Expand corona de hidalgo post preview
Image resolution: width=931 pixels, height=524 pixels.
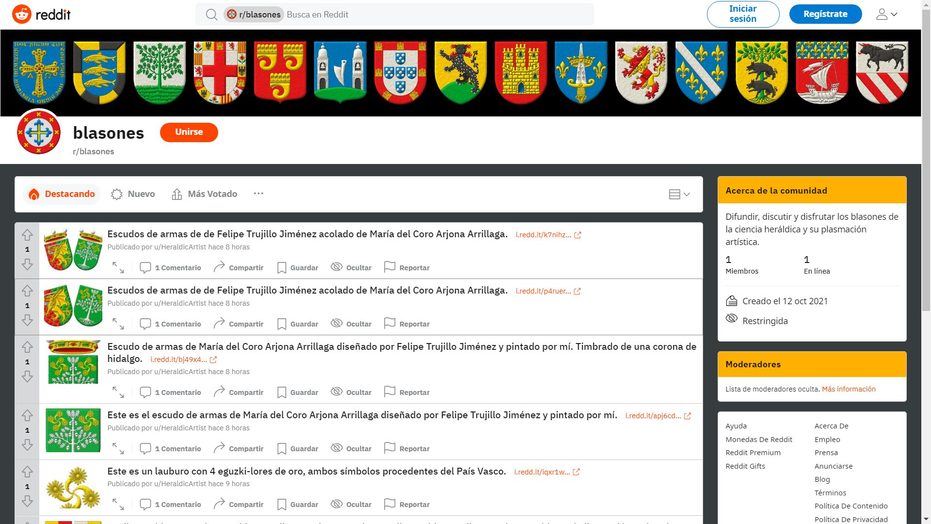coord(118,392)
